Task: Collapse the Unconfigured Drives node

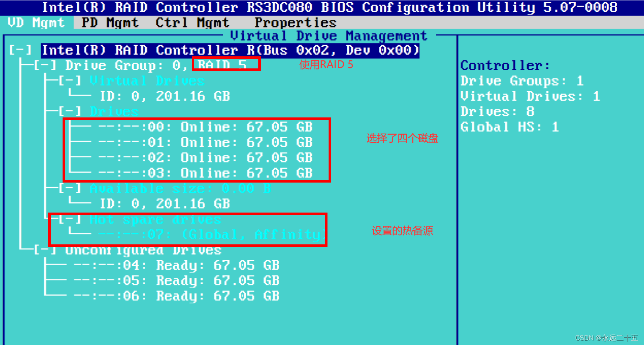Action: (45, 250)
